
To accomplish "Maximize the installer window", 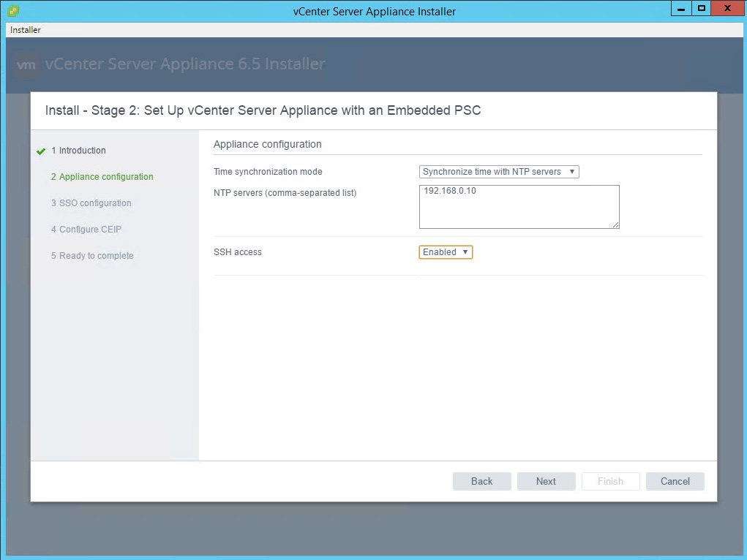I will pos(701,9).
